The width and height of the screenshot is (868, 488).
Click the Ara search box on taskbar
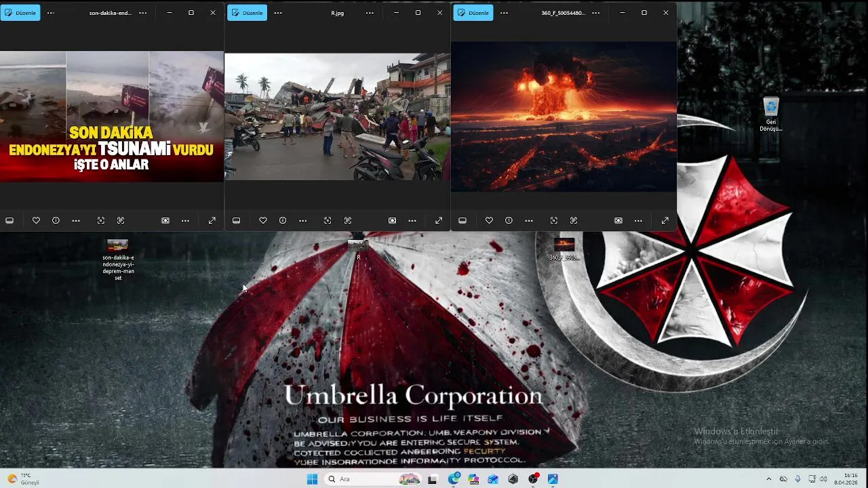point(372,479)
